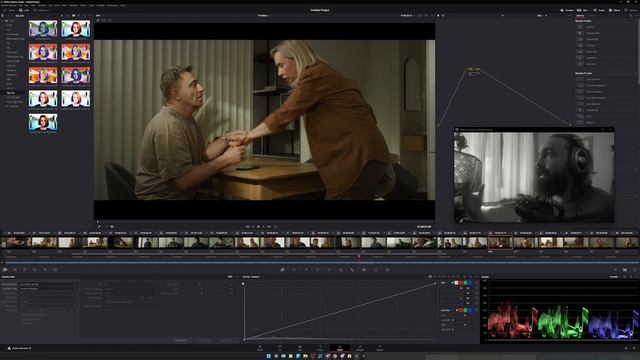Open the RGB Mixer palette icon
Image resolution: width=640 pixels, height=360 pixels.
[x=45, y=269]
